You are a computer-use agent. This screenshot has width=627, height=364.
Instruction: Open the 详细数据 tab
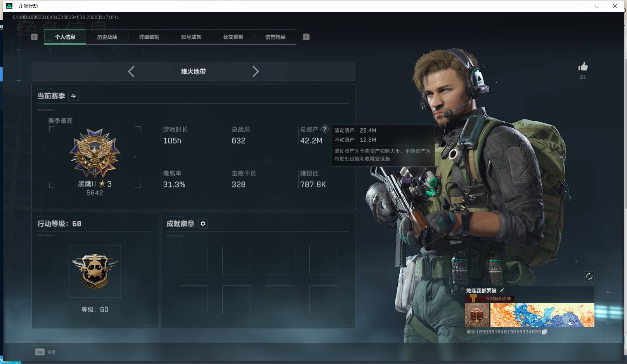point(149,37)
